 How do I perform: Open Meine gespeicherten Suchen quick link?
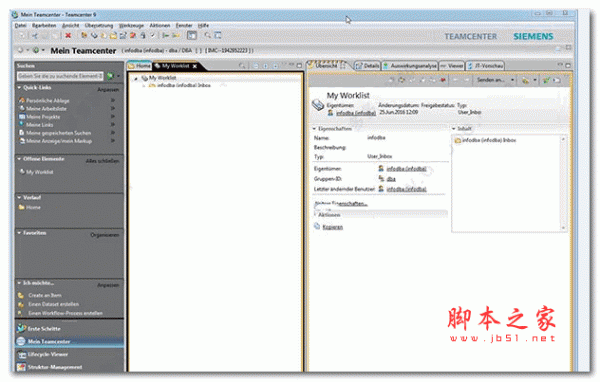[x=58, y=133]
